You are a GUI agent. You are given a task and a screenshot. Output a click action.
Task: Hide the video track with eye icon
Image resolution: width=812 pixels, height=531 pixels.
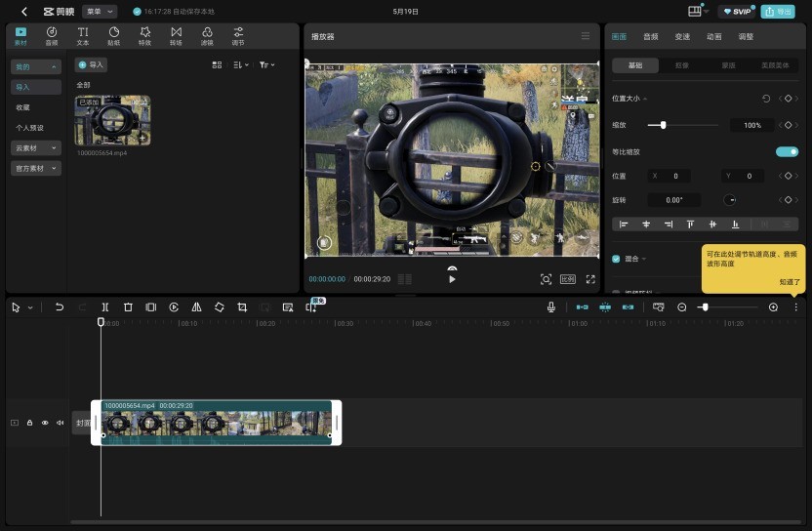(45, 423)
